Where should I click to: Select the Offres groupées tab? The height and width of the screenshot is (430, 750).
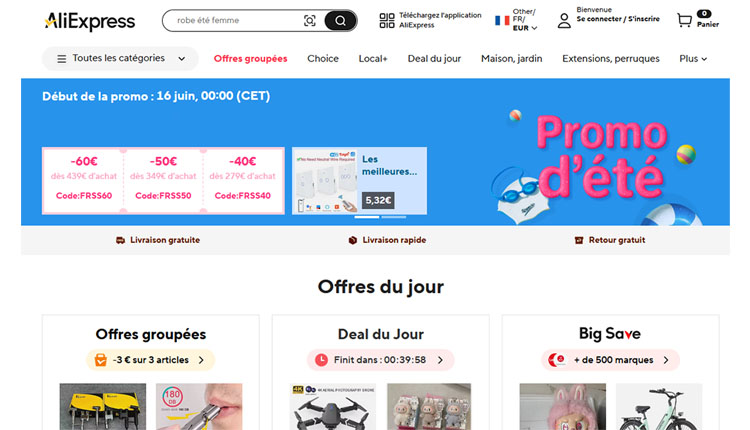[250, 58]
